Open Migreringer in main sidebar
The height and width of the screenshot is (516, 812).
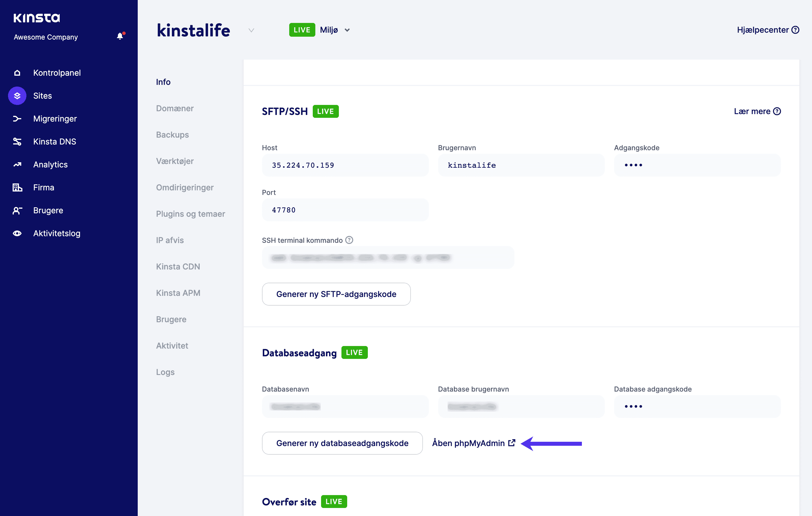(x=55, y=119)
